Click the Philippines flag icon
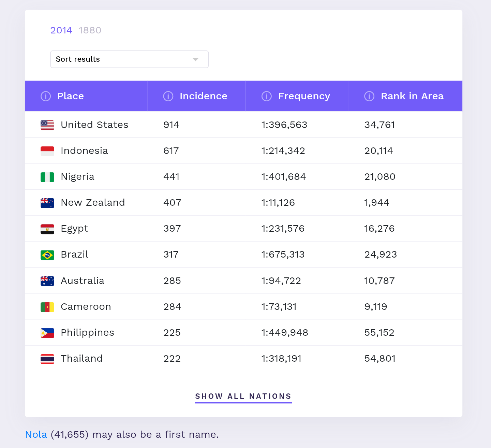The width and height of the screenshot is (491, 448). pyautogui.click(x=47, y=333)
